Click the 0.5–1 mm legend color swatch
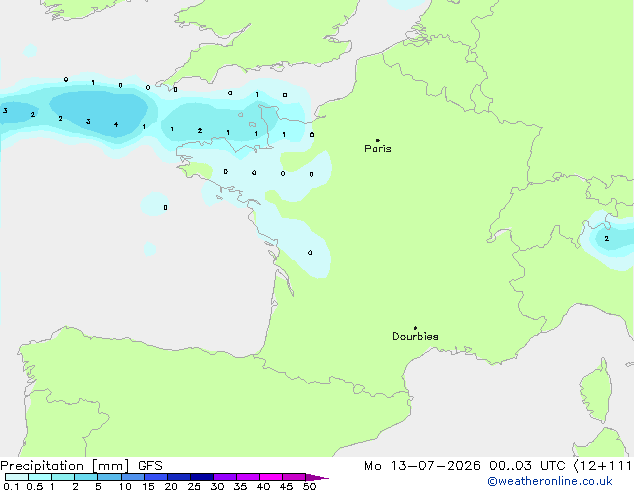The image size is (634, 490). (x=40, y=477)
